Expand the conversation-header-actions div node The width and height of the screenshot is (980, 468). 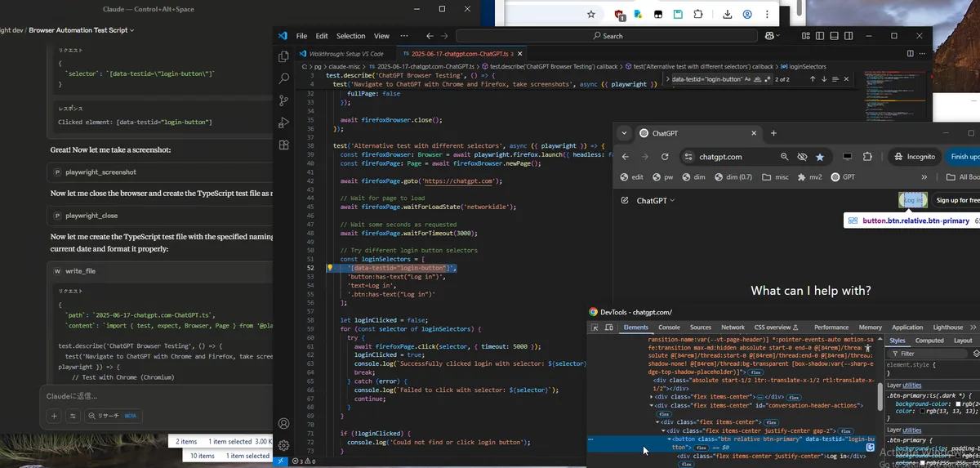(651, 405)
